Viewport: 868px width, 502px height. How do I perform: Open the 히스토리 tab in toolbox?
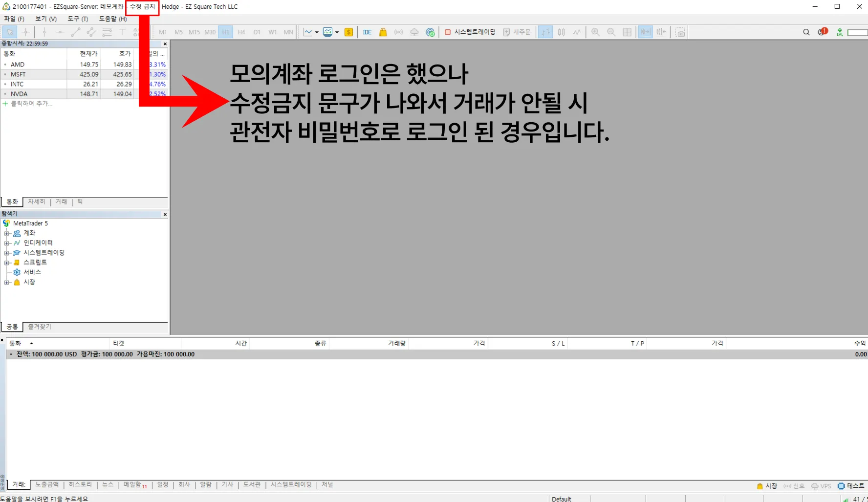tap(80, 485)
